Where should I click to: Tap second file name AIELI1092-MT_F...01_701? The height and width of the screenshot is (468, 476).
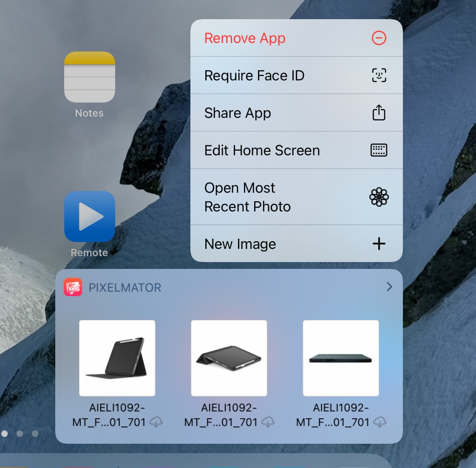[x=221, y=415]
